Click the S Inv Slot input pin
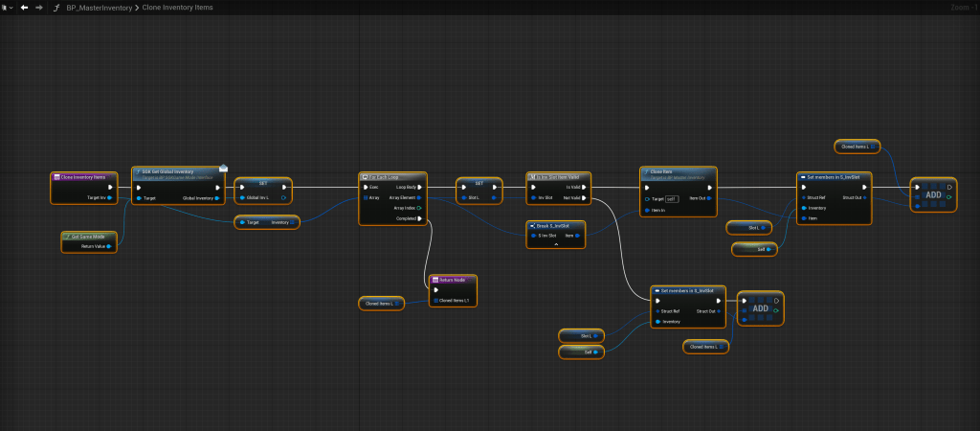 click(x=533, y=236)
